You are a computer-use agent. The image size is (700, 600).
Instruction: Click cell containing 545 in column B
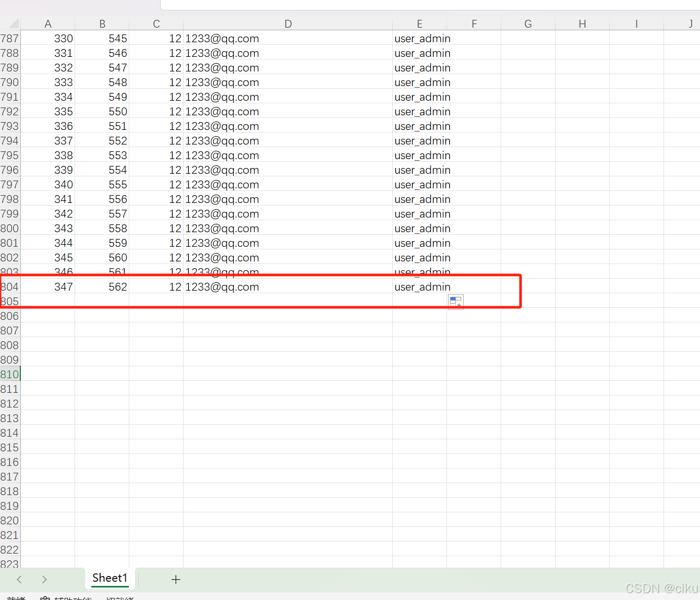(102, 39)
